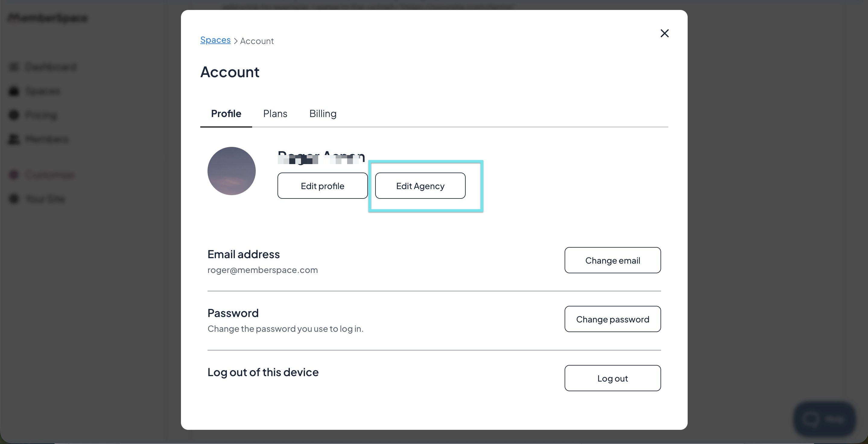Viewport: 868px width, 444px height.
Task: Switch to the Plans tab
Action: tap(275, 113)
